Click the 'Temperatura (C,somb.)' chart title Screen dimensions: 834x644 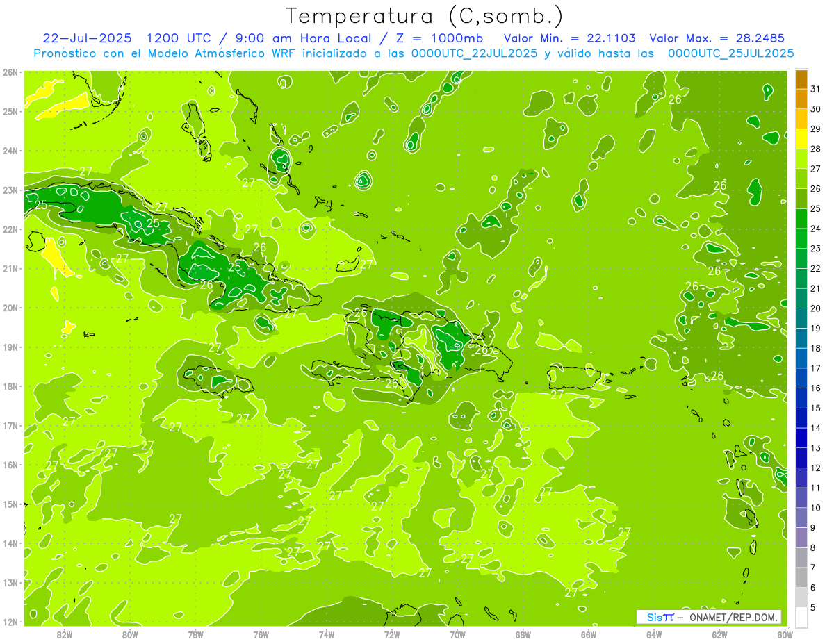424,16
